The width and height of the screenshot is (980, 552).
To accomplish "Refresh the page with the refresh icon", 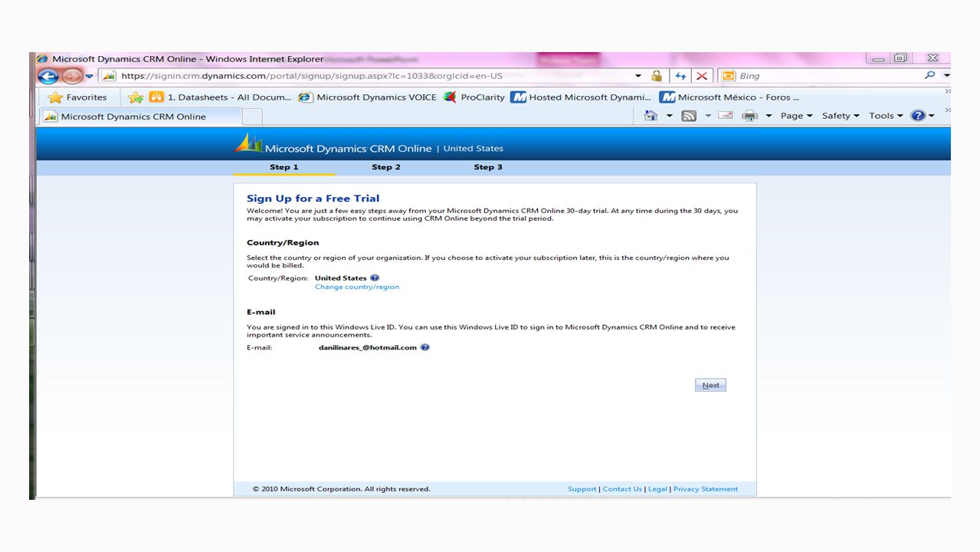I will pyautogui.click(x=680, y=76).
